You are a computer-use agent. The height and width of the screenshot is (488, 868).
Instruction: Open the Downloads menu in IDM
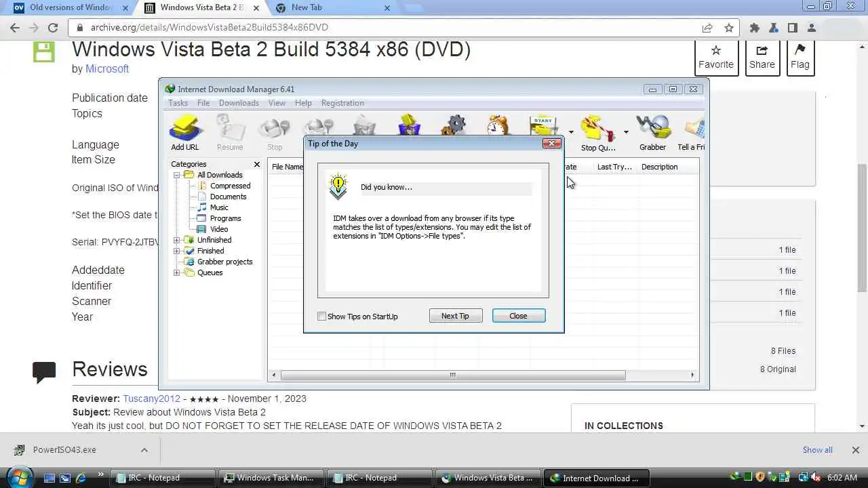tap(239, 103)
